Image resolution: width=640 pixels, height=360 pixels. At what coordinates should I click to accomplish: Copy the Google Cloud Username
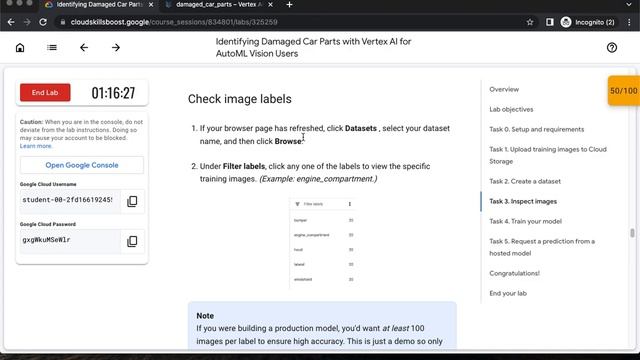[132, 201]
